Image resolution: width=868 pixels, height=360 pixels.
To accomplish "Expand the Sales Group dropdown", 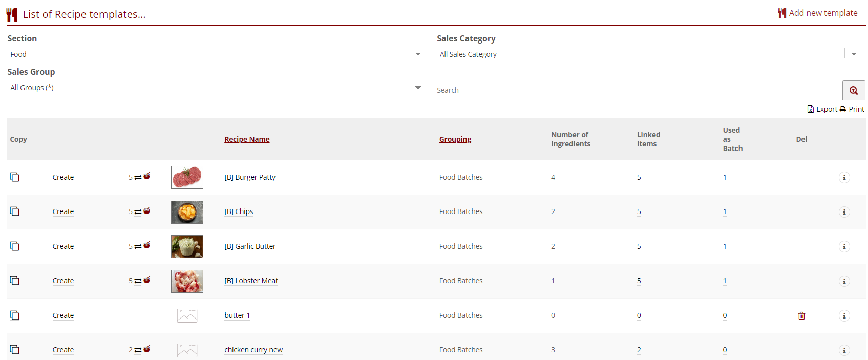I will 418,88.
